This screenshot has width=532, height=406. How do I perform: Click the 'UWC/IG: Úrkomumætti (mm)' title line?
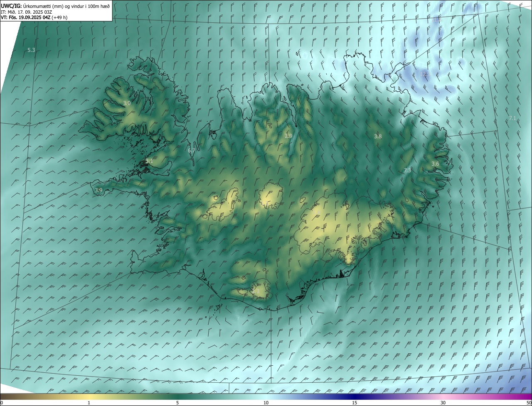click(55, 6)
